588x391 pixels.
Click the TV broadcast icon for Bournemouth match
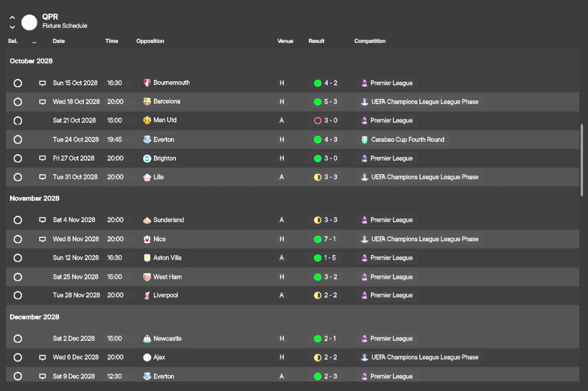[x=42, y=83]
